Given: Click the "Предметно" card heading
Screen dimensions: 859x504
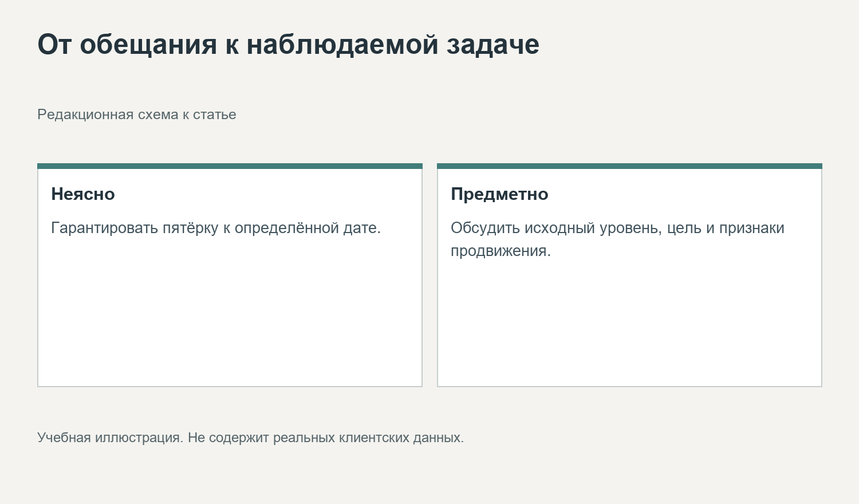Looking at the screenshot, I should coord(499,194).
